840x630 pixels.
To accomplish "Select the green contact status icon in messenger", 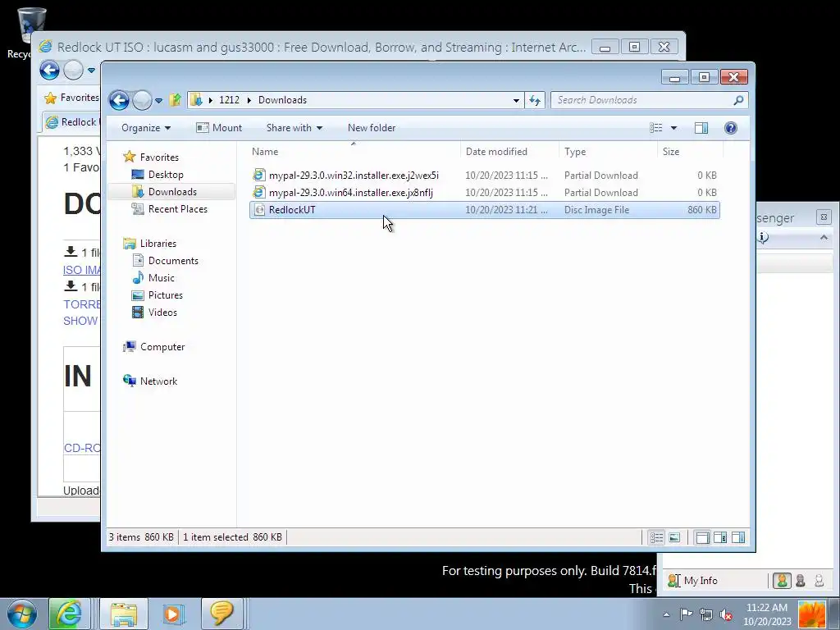I will point(782,580).
